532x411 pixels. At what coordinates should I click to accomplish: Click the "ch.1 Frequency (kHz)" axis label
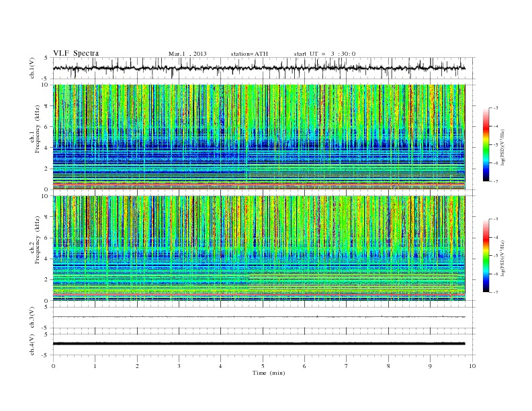click(x=35, y=129)
